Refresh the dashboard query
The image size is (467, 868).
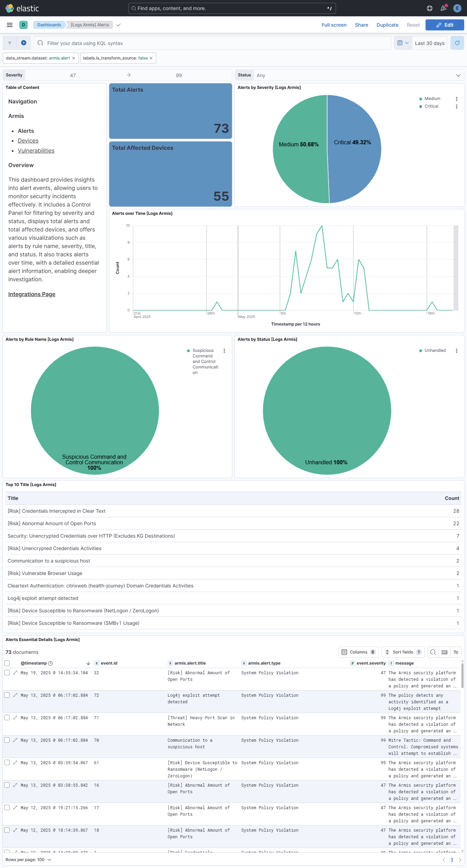point(457,43)
